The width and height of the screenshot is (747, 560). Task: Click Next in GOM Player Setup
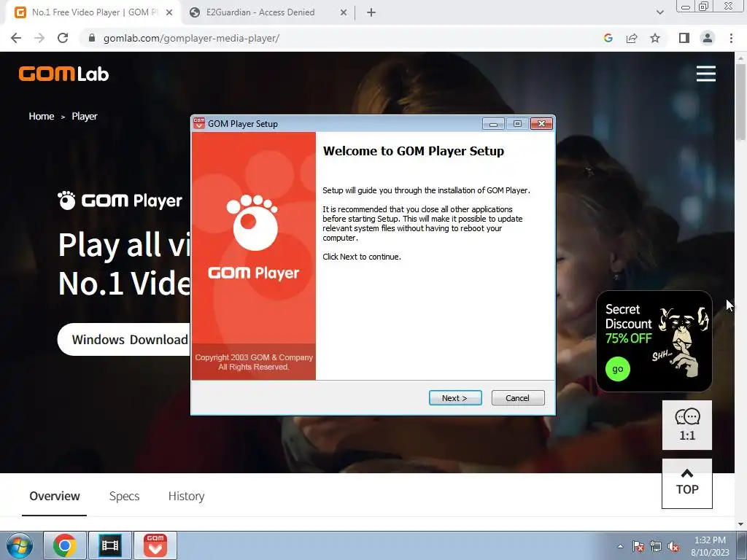pyautogui.click(x=455, y=398)
